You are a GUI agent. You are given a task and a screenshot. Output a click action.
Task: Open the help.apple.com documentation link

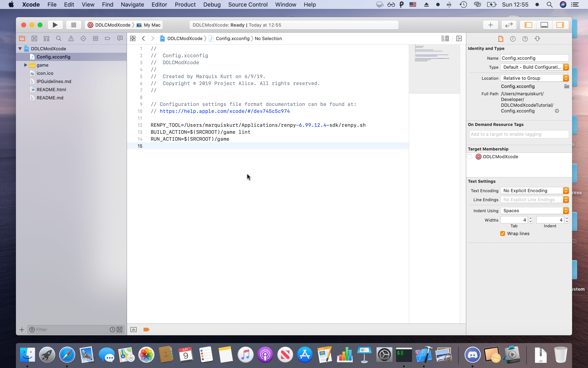pyautogui.click(x=225, y=111)
